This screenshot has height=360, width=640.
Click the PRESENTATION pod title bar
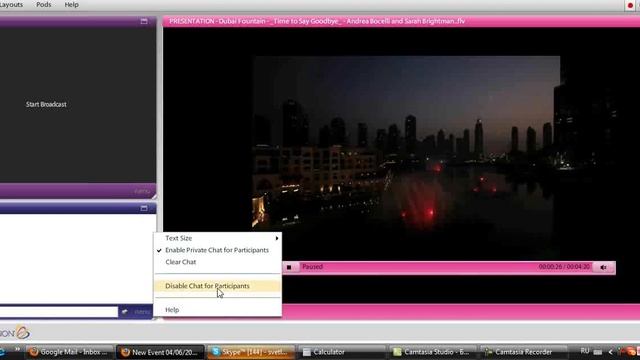click(x=401, y=21)
